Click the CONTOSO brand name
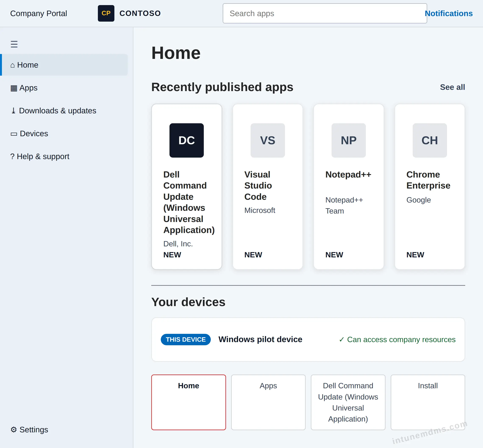The image size is (483, 448). tap(140, 13)
